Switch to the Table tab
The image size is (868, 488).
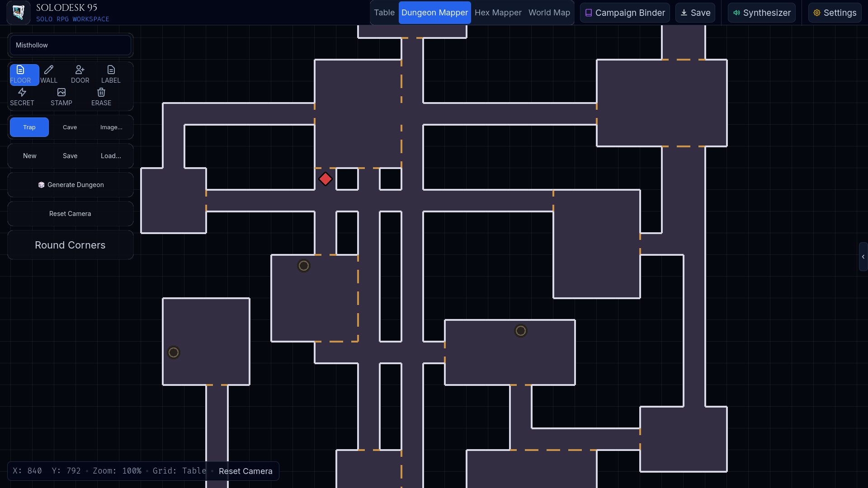pyautogui.click(x=384, y=13)
